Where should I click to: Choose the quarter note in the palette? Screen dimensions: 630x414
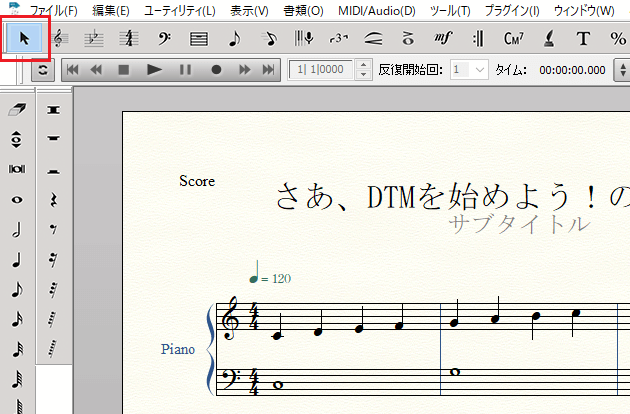click(17, 260)
